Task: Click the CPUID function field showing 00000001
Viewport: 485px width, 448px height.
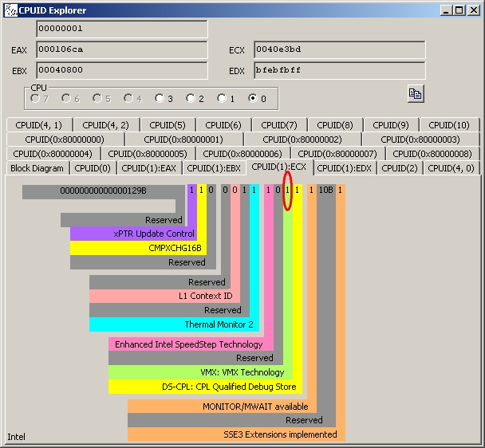Action: point(122,29)
